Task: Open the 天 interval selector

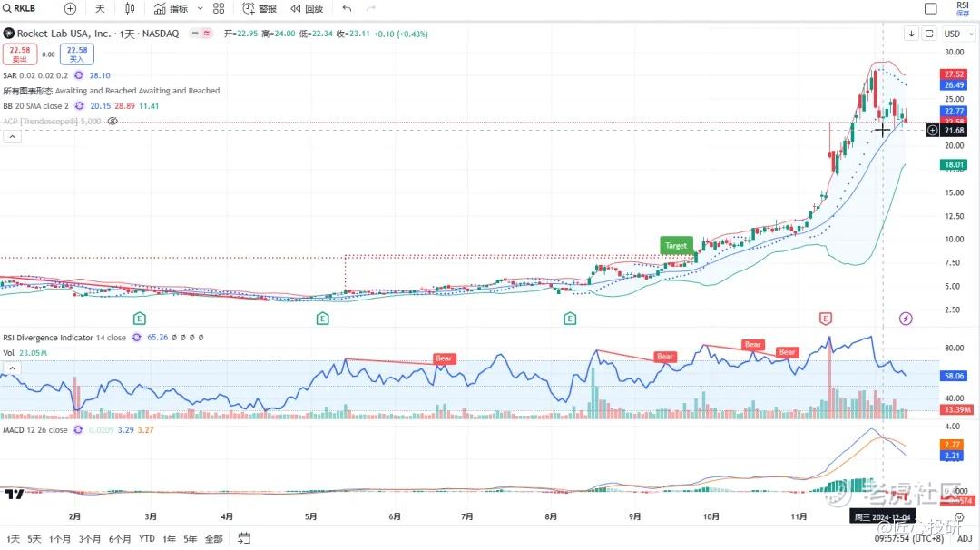Action: pyautogui.click(x=100, y=8)
